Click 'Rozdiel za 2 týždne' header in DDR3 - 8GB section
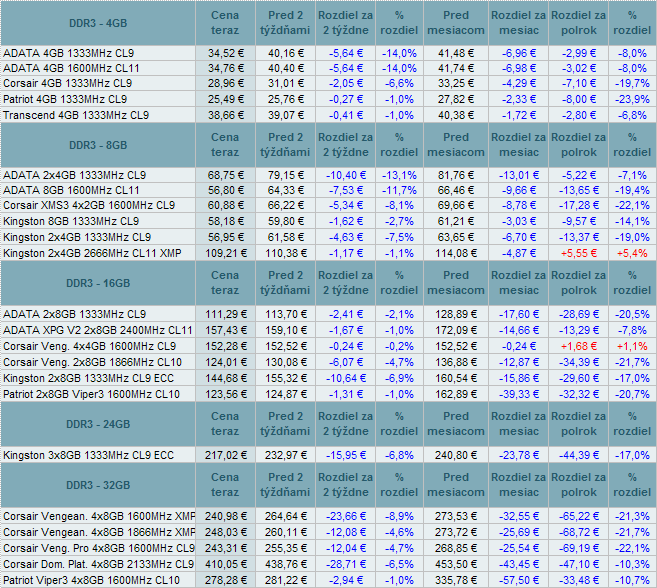Viewport: 657px width, 588px height. [x=345, y=145]
